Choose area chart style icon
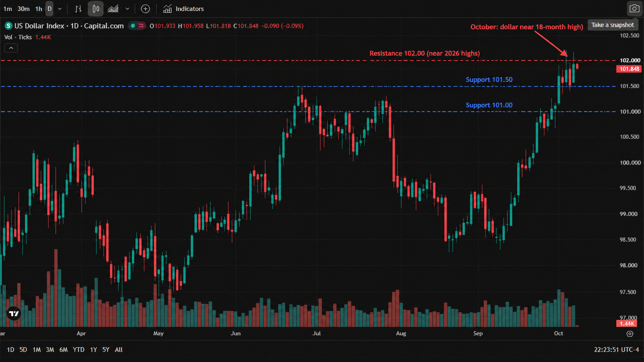Image resolution: width=644 pixels, height=362 pixels. [113, 9]
